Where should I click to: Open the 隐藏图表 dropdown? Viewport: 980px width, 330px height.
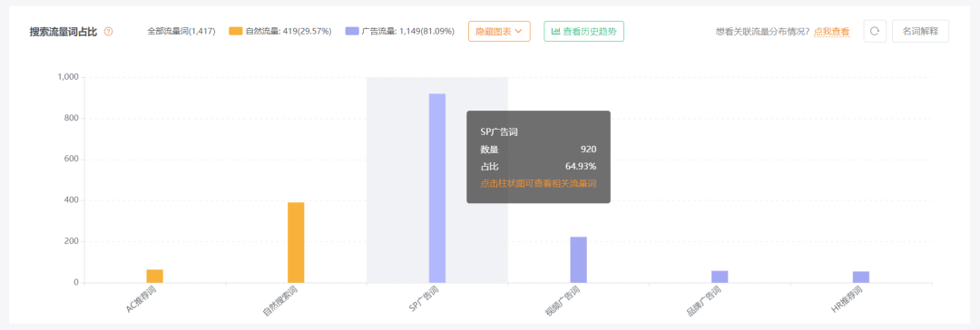[x=499, y=31]
